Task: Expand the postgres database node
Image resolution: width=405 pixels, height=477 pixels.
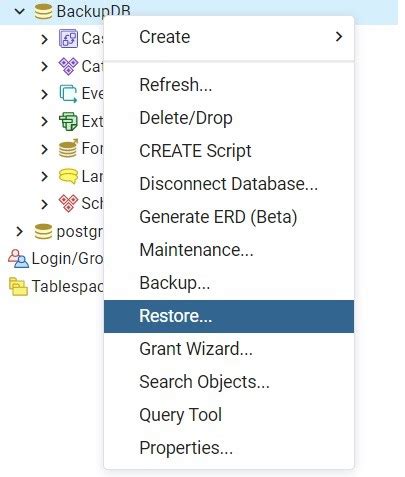Action: click(20, 231)
